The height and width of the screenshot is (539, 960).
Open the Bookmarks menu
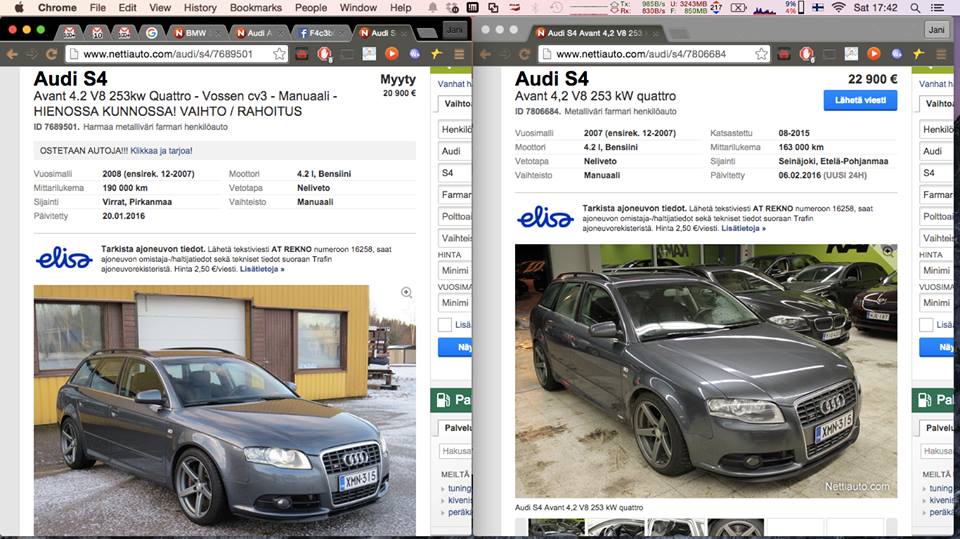(x=255, y=8)
